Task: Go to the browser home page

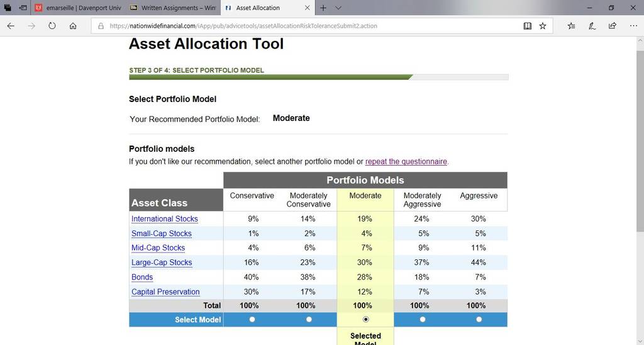Action: point(73,26)
